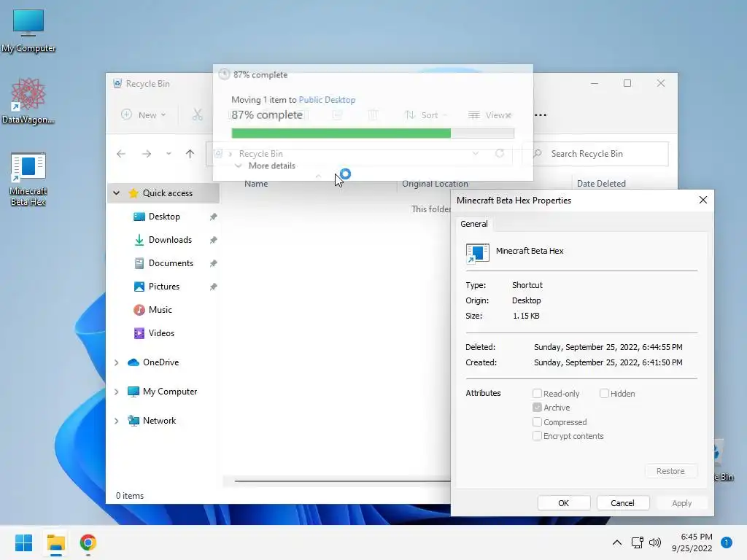Open the Sort dropdown in the toolbar
Screen dimensions: 747x560
[426, 114]
